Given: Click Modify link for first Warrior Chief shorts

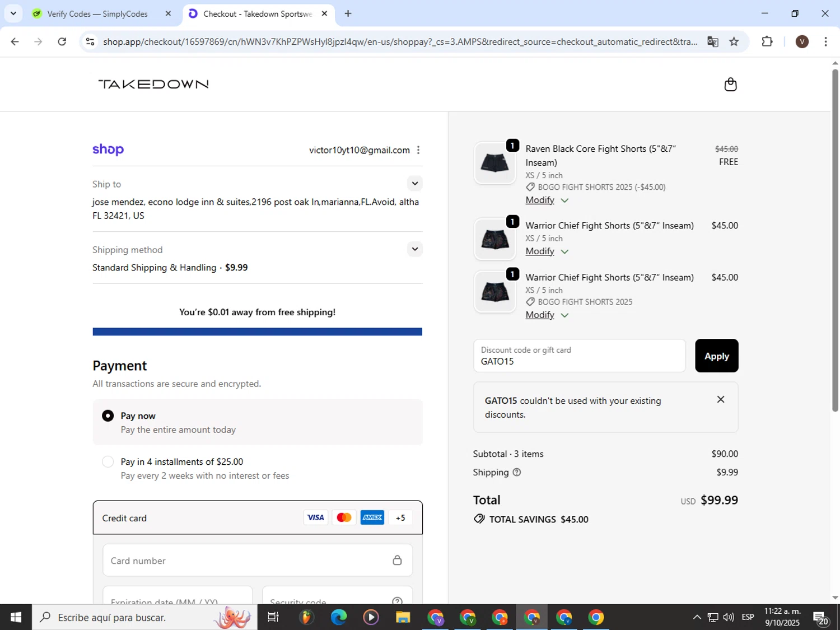Looking at the screenshot, I should click(540, 251).
